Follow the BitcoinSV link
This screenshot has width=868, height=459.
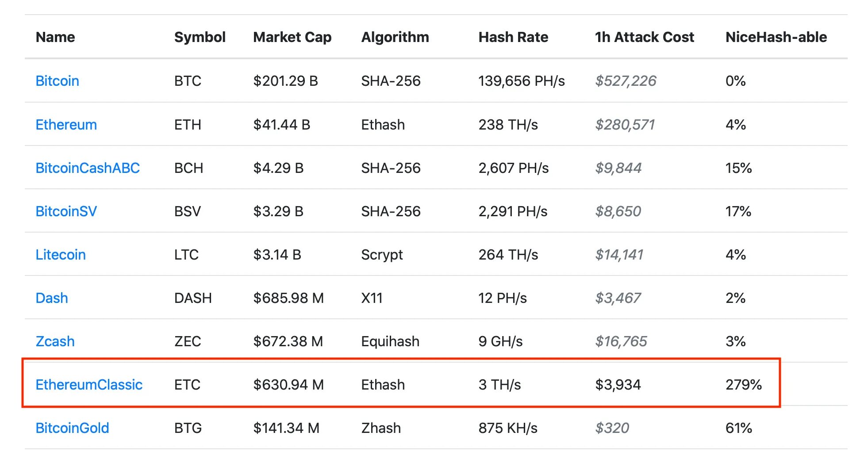pyautogui.click(x=66, y=211)
